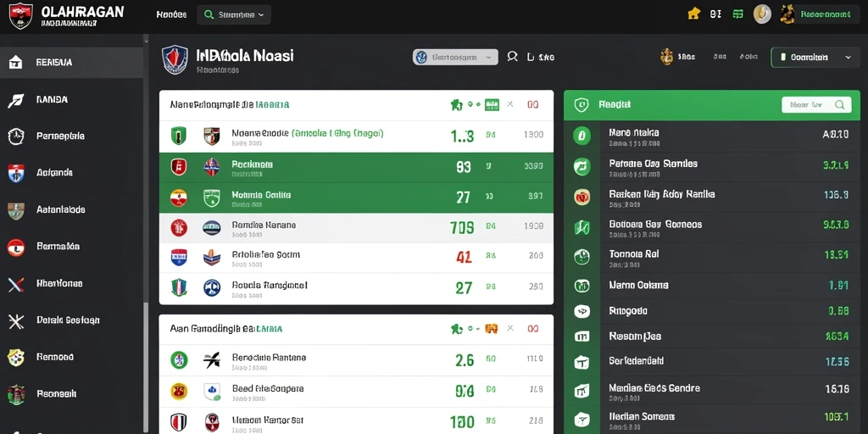Select RENSUA in the sidebar
Image resolution: width=868 pixels, height=434 pixels.
[x=71, y=63]
